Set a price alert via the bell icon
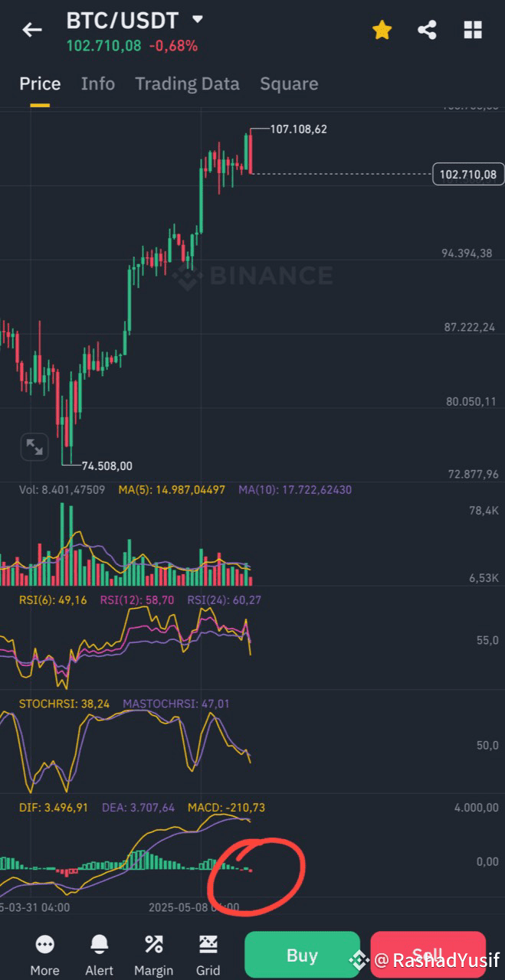Viewport: 505px width, 980px height. tap(99, 953)
